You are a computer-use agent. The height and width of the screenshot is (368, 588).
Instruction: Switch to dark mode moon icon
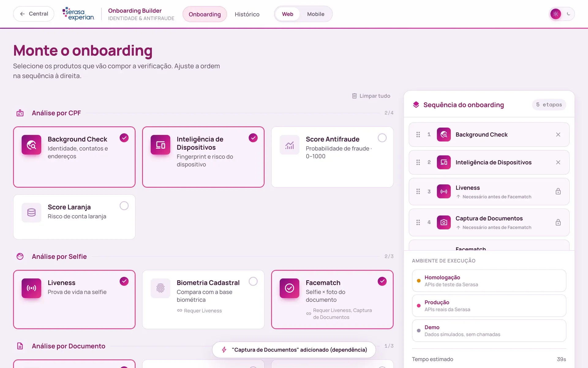tap(568, 14)
